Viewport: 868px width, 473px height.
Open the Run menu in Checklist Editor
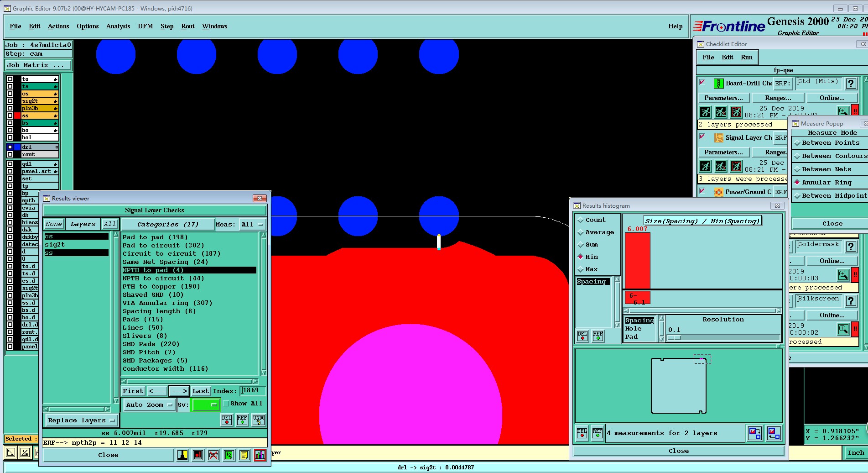747,58
